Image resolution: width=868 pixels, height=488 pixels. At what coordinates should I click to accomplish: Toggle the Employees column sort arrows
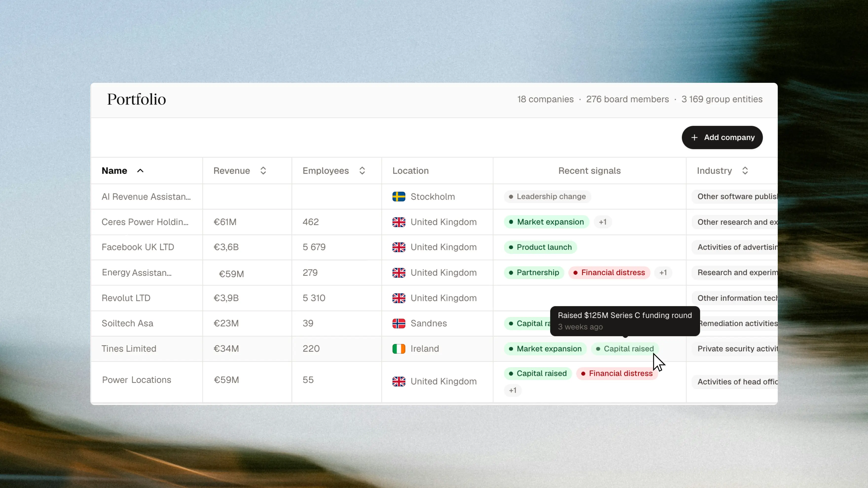362,171
